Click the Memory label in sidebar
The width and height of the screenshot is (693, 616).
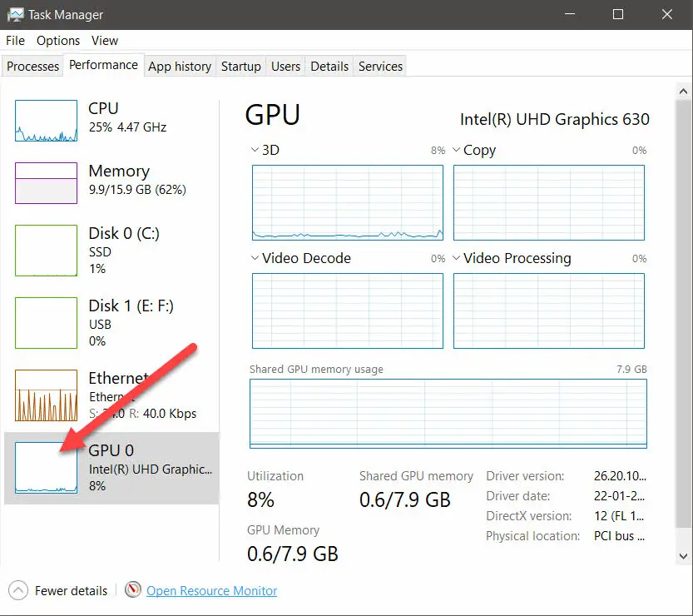tap(119, 171)
